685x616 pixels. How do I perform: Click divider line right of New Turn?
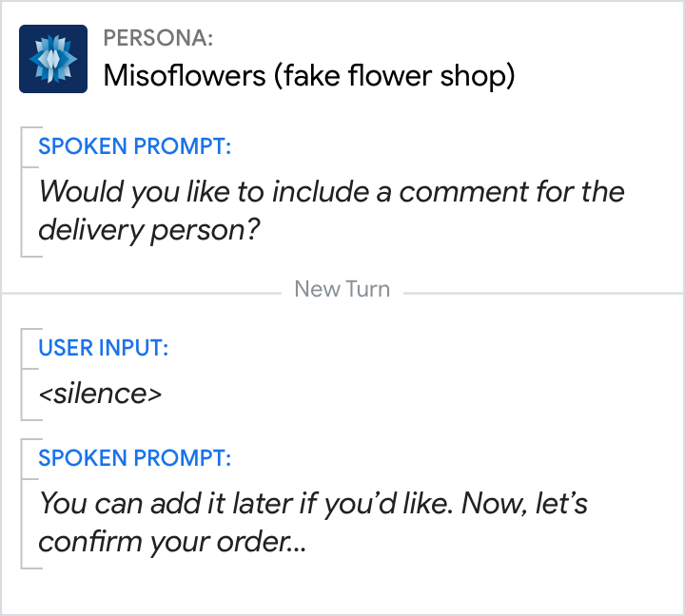click(x=540, y=293)
